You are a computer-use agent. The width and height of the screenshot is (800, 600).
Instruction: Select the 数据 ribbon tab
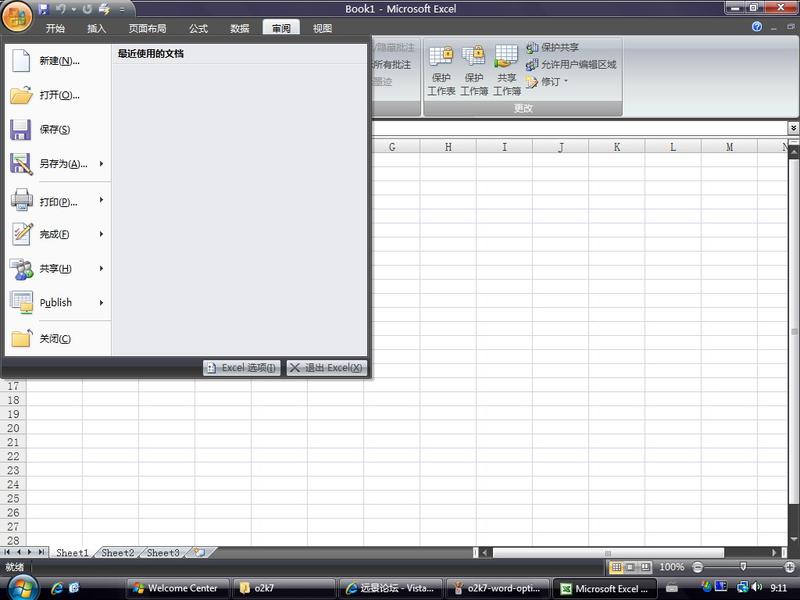coord(239,29)
